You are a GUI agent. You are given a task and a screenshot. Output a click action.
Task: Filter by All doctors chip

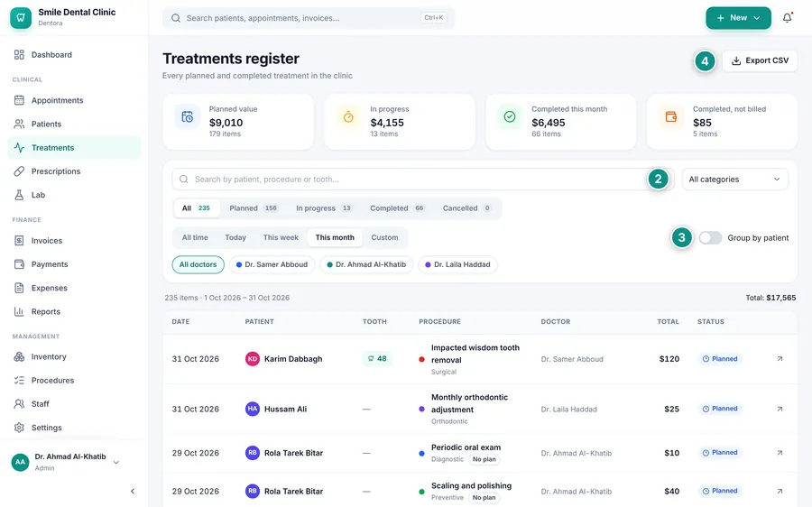pyautogui.click(x=198, y=264)
